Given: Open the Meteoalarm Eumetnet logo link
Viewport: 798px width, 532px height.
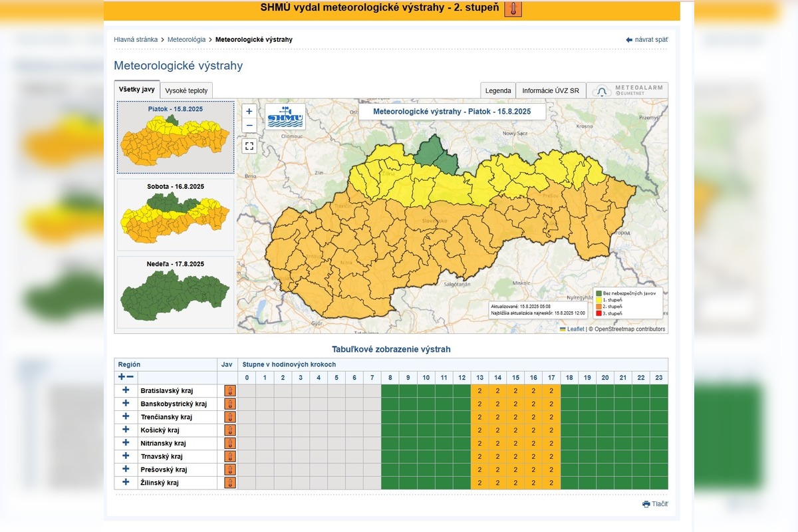Looking at the screenshot, I should pyautogui.click(x=627, y=91).
